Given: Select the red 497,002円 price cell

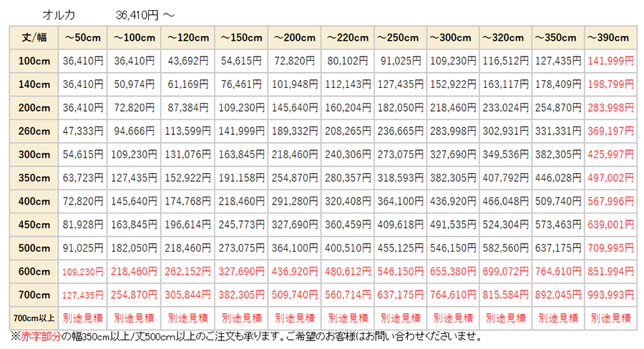Looking at the screenshot, I should [611, 177].
